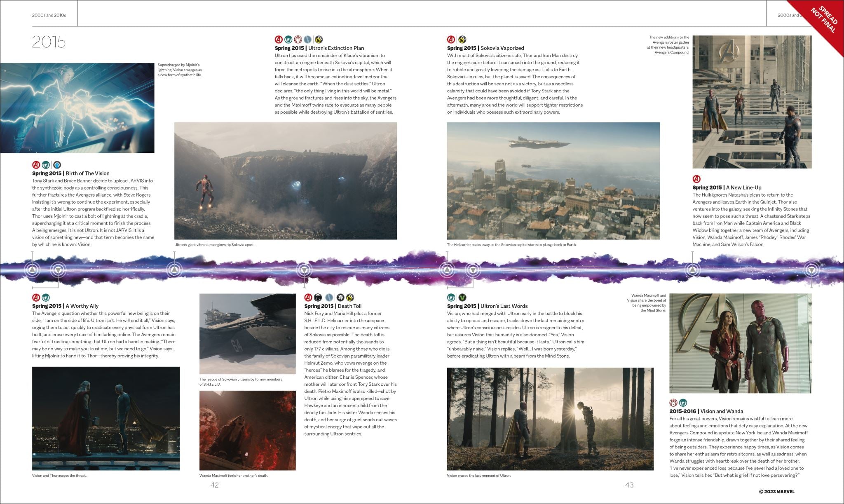844x504 pixels.
Task: Click the yellow-black icon above Ultron's Extinction Plan
Action: point(319,40)
